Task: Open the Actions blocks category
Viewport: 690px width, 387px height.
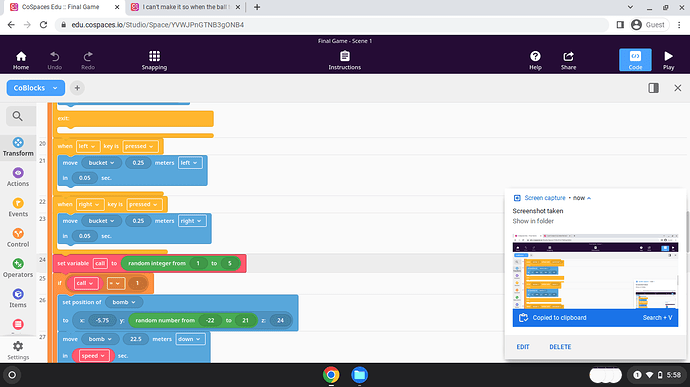Action: click(18, 177)
